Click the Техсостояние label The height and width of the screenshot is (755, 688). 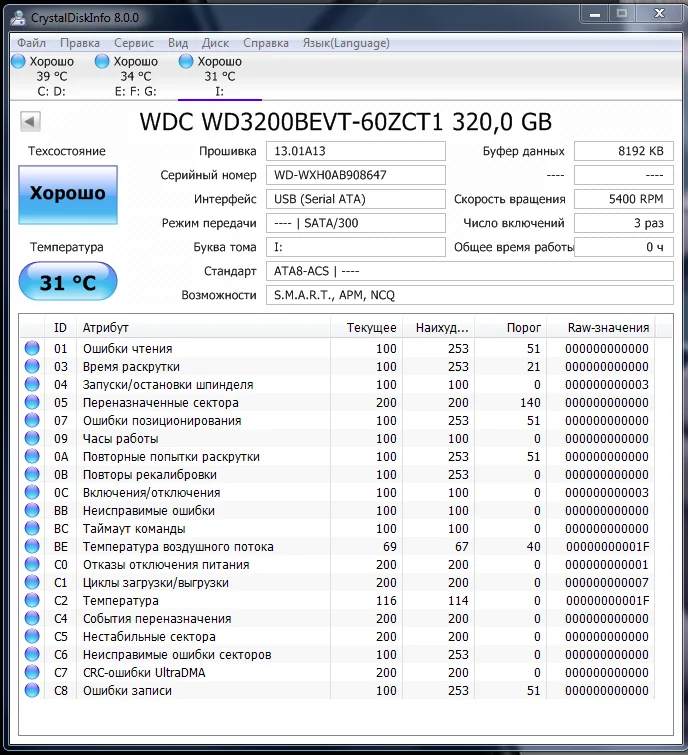pos(67,151)
